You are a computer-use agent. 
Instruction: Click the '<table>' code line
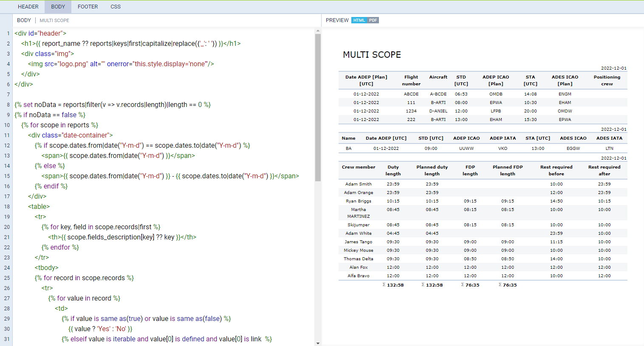tap(39, 206)
